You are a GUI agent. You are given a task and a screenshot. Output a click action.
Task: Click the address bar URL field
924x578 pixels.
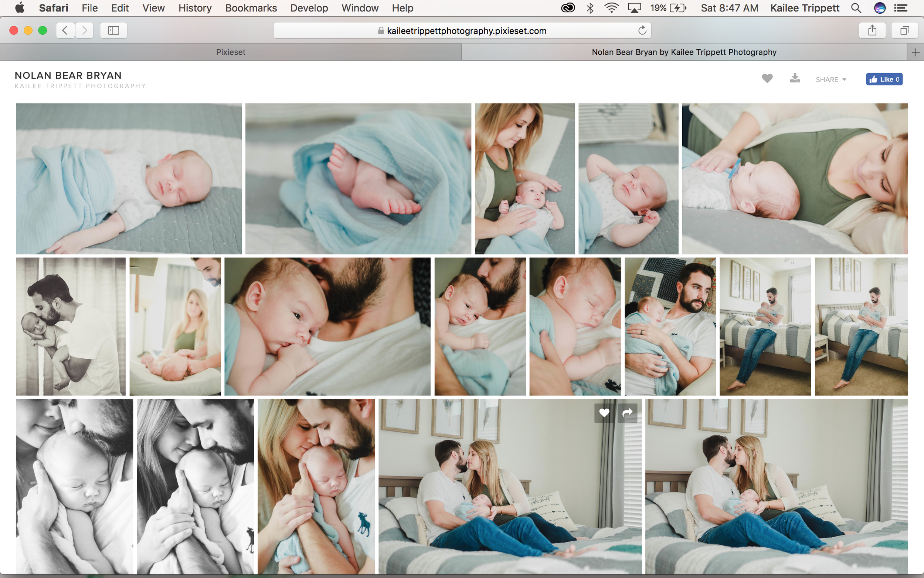click(466, 31)
